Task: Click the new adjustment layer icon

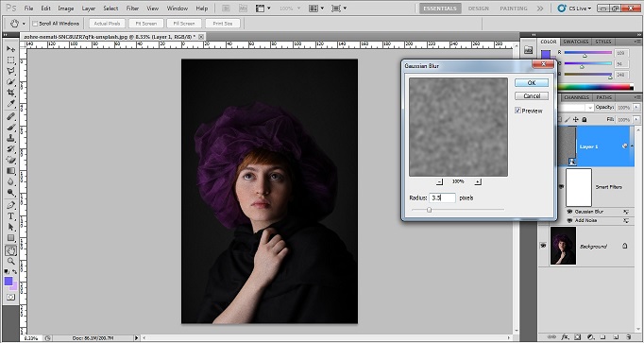Action: coord(590,337)
